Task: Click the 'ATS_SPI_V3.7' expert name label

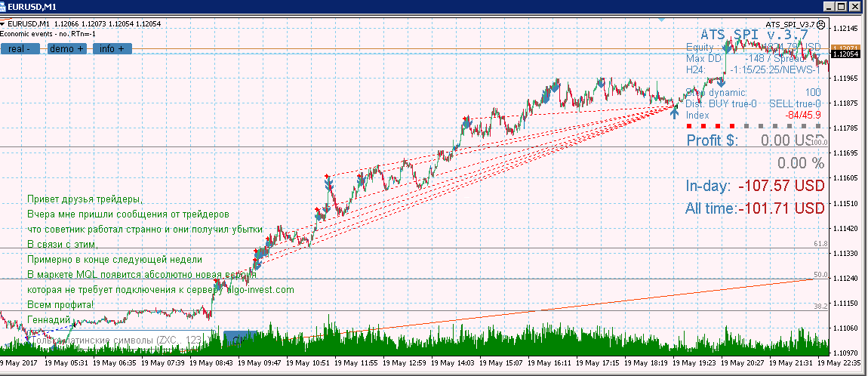Action: tap(790, 24)
